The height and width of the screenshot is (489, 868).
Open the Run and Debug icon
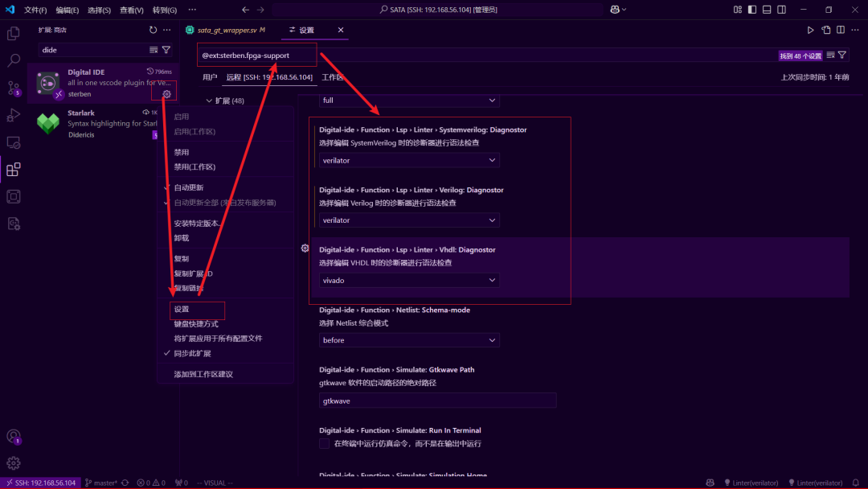click(12, 114)
